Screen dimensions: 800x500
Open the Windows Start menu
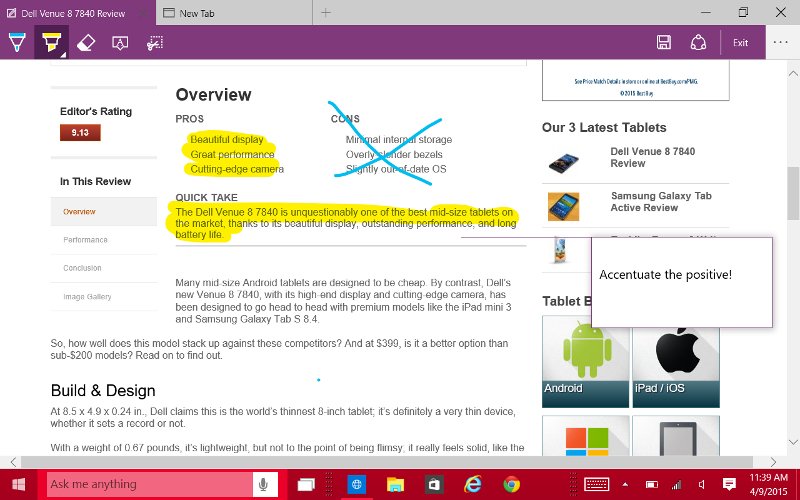pos(18,484)
